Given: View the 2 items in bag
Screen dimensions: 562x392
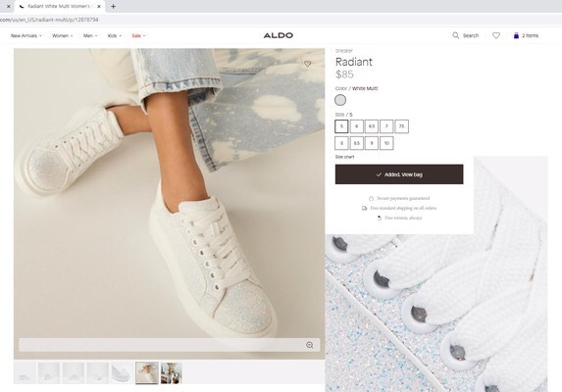Looking at the screenshot, I should (x=530, y=36).
